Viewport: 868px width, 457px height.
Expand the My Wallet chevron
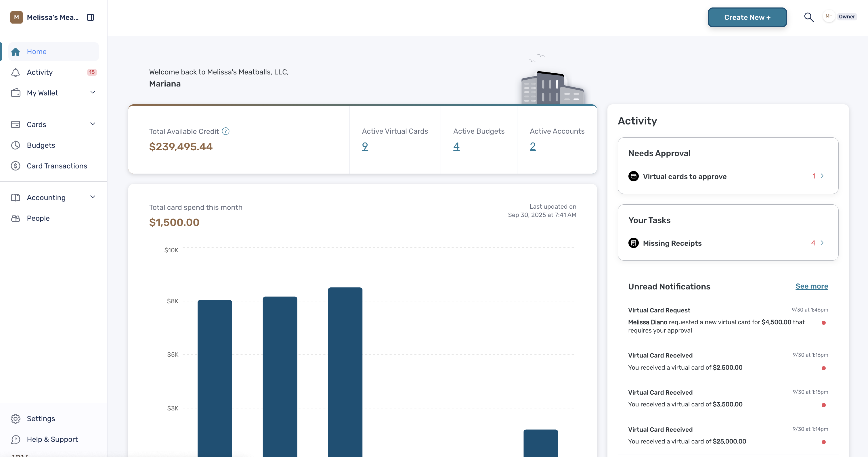pos(93,92)
